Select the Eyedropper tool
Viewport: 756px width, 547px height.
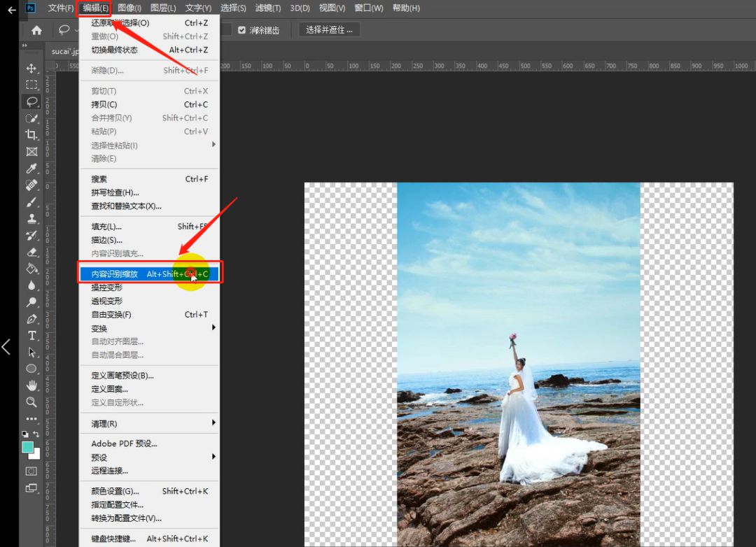pyautogui.click(x=31, y=169)
